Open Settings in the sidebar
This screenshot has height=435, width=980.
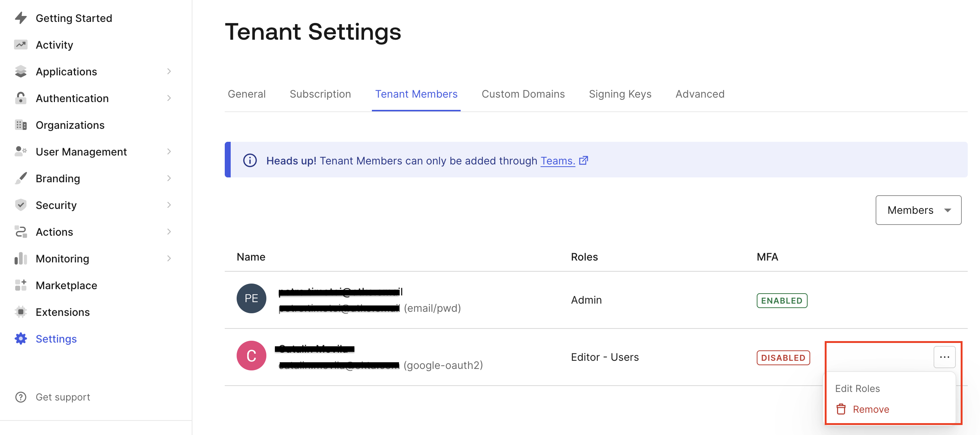[56, 338]
